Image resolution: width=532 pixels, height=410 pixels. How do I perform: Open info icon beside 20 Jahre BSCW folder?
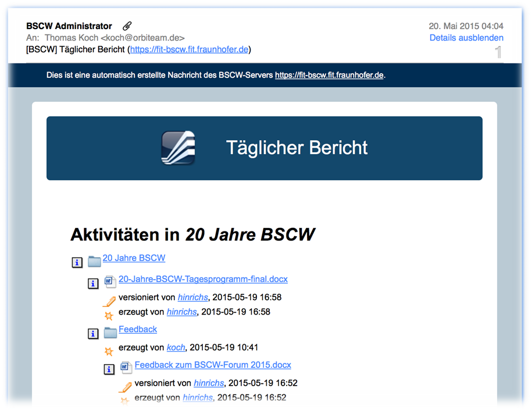point(77,262)
